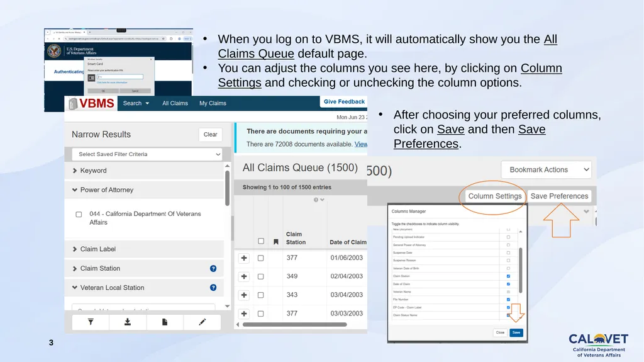Uncheck Date of Claim column in Columns Manager
This screenshot has width=644, height=362.
tap(508, 284)
